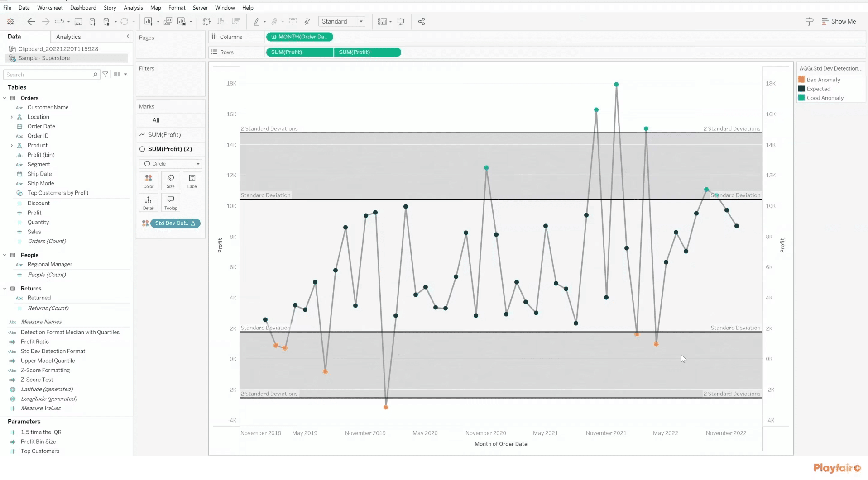Viewport: 868px width, 480px height.
Task: Edit the Tooltip from the Marks card
Action: pos(171,202)
